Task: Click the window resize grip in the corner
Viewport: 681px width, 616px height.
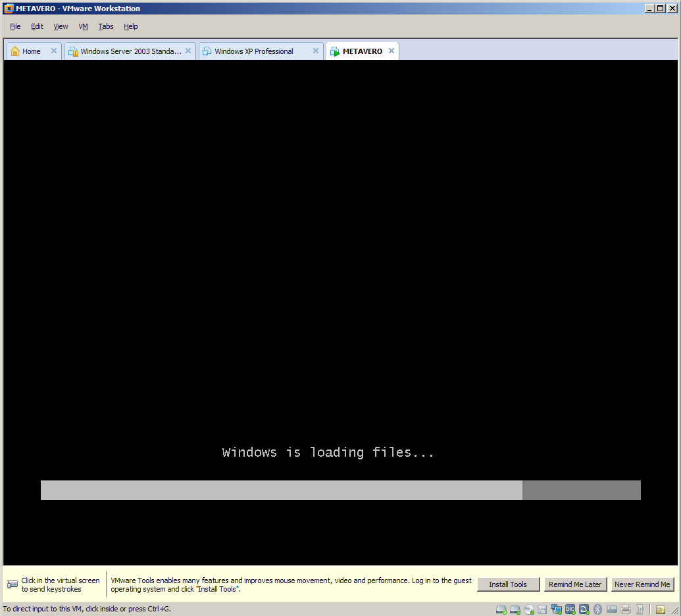Action: tap(675, 610)
